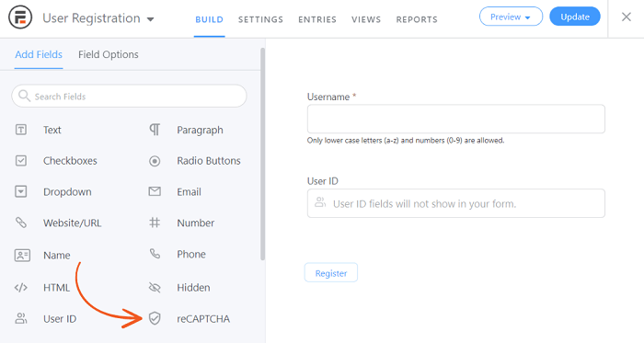Image resolution: width=644 pixels, height=343 pixels.
Task: Click the Number field label
Action: coord(195,223)
